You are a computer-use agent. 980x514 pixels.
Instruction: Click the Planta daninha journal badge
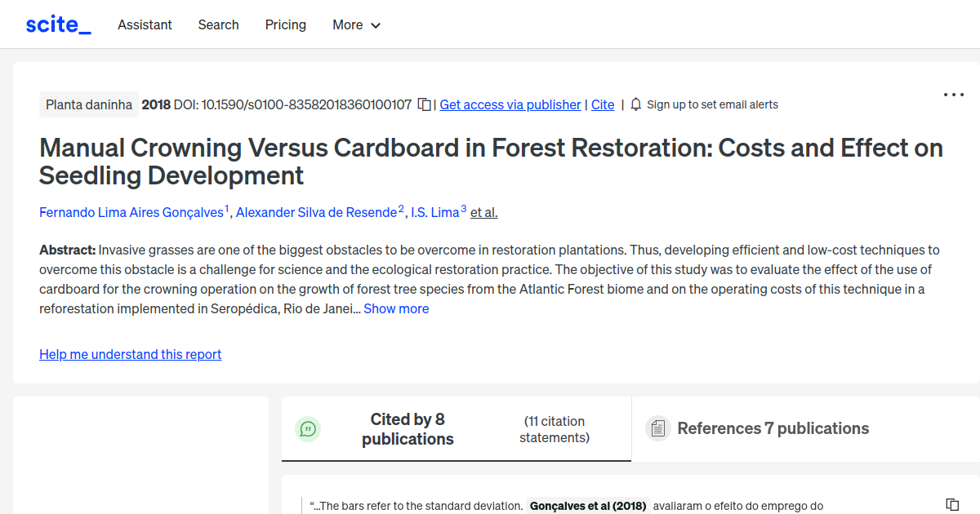[88, 104]
